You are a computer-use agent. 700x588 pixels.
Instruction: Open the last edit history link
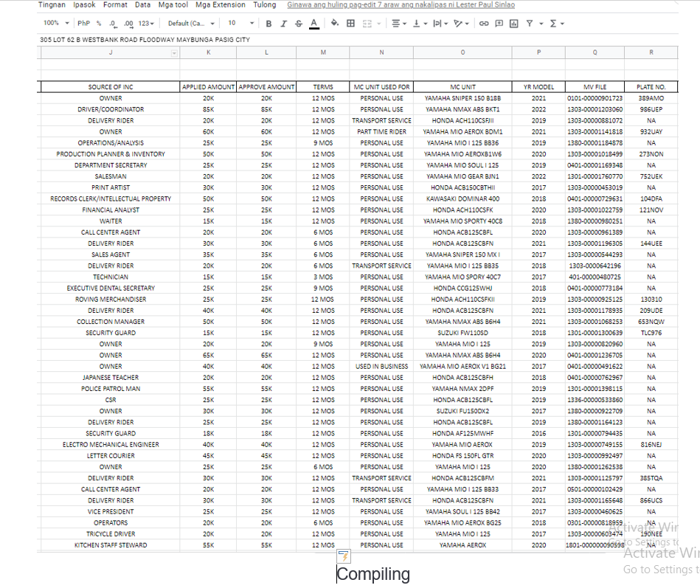(x=401, y=5)
